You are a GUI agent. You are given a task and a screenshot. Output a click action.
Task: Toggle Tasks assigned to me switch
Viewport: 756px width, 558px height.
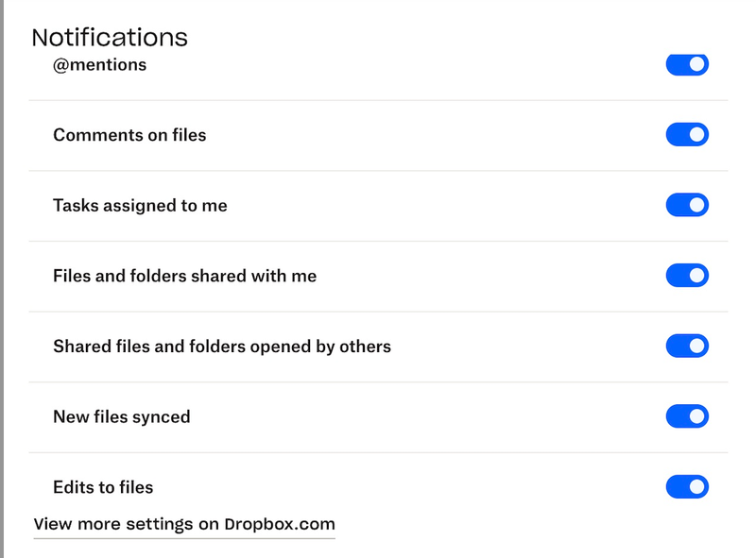tap(687, 205)
